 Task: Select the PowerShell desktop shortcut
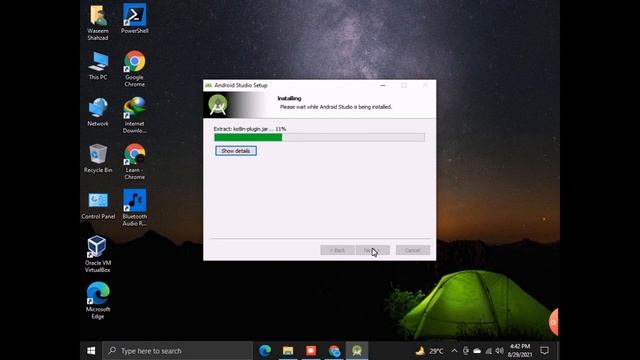(135, 19)
